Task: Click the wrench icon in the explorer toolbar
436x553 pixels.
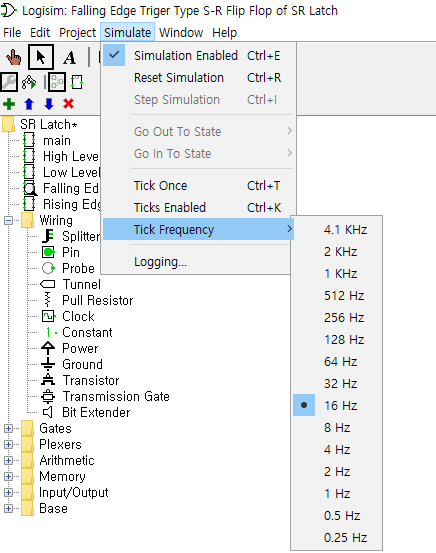Action: pyautogui.click(x=9, y=82)
